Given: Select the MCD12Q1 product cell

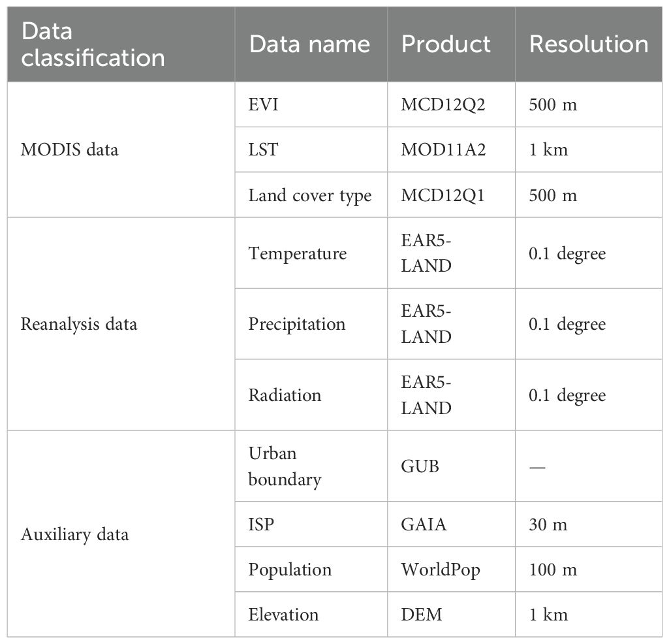Looking at the screenshot, I should tap(443, 195).
